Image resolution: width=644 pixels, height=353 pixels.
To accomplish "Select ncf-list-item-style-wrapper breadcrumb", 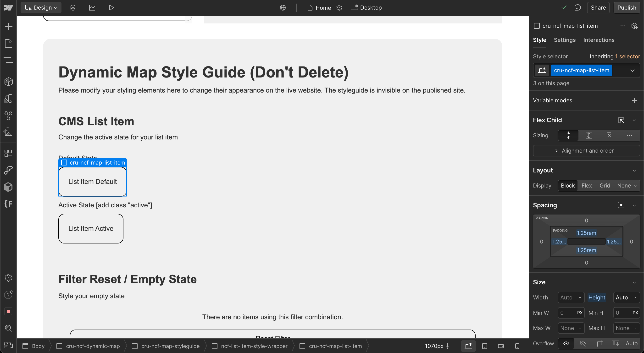I will pyautogui.click(x=250, y=346).
